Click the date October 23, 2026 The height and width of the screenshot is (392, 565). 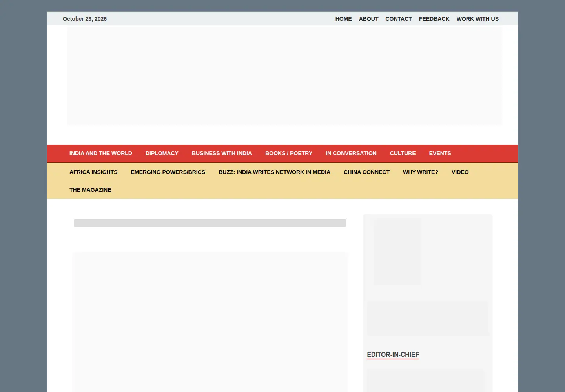[x=85, y=19]
